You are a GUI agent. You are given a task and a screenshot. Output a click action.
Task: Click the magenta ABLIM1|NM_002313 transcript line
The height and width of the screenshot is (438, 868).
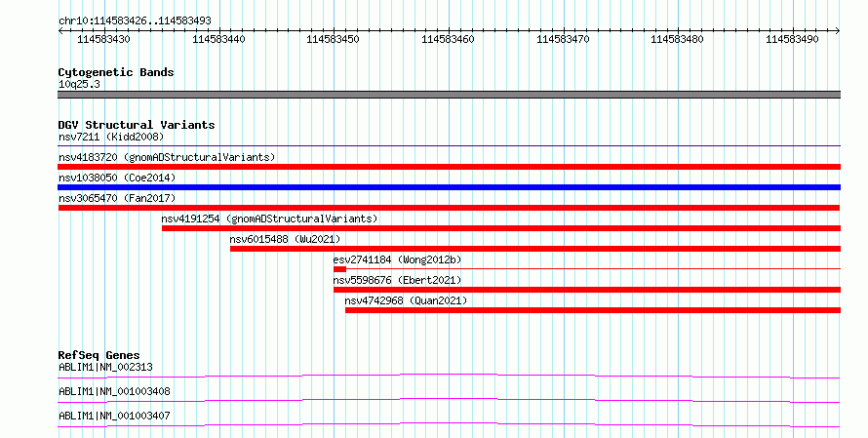[x=449, y=377]
